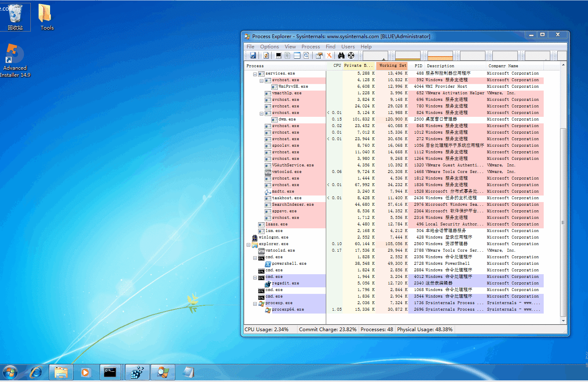Open the Process menu
This screenshot has height=382, width=588.
[311, 47]
